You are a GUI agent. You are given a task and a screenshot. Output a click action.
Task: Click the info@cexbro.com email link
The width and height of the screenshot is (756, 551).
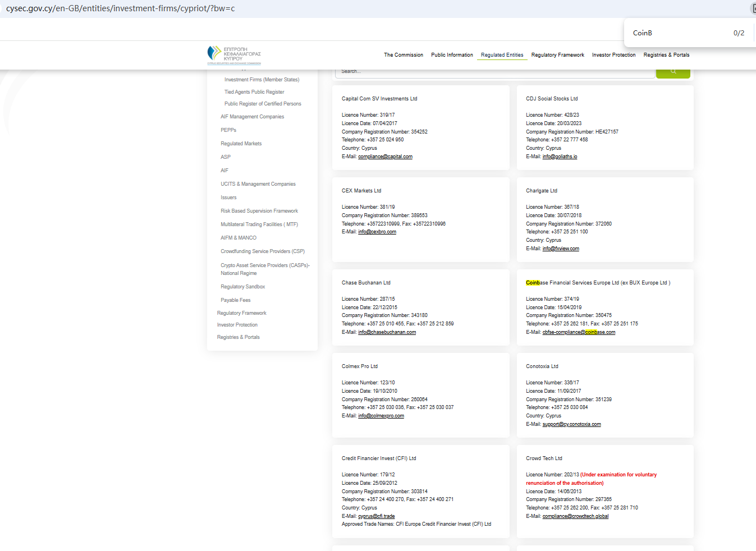click(x=377, y=232)
